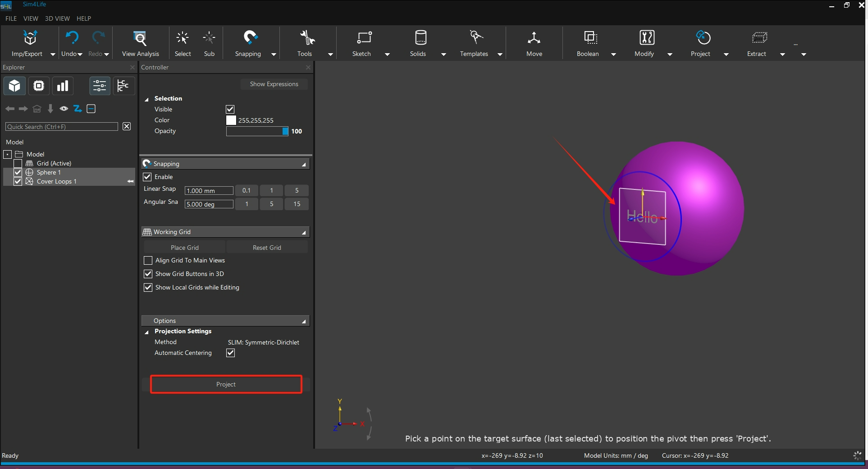This screenshot has height=469, width=868.
Task: Click the Imp/Export toolbar icon
Action: point(30,39)
